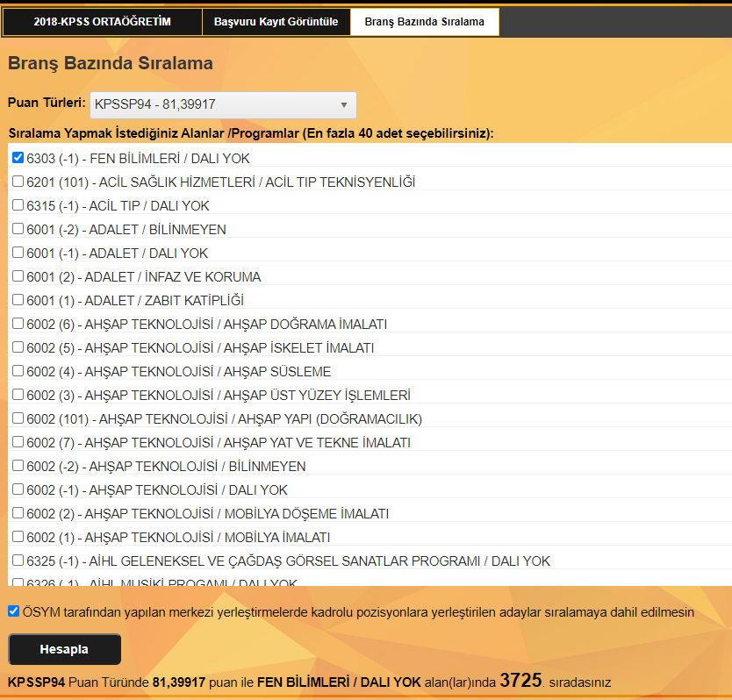Check AİHL GELENEKSEL VE ÇAĞDAŞ GÖRSEL SANATLAR

(x=18, y=561)
